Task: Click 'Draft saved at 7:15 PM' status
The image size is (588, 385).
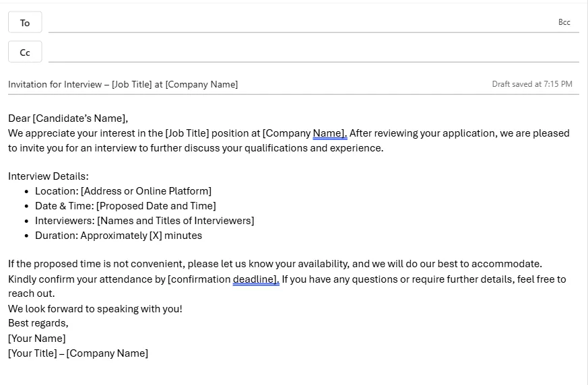Action: (x=532, y=84)
